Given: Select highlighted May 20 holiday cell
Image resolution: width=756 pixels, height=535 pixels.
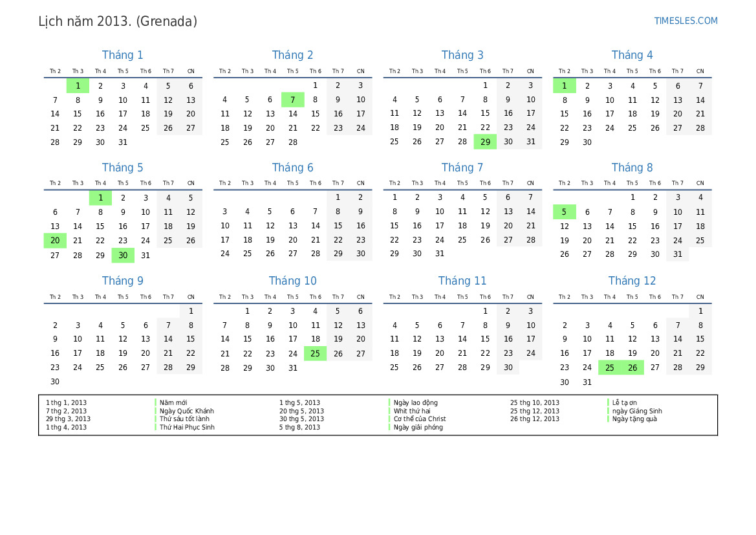Looking at the screenshot, I should tap(55, 240).
